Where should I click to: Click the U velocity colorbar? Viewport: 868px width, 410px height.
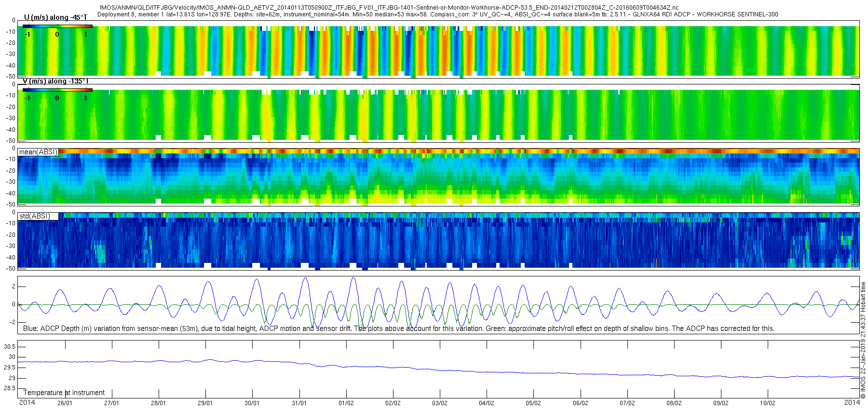tap(57, 26)
